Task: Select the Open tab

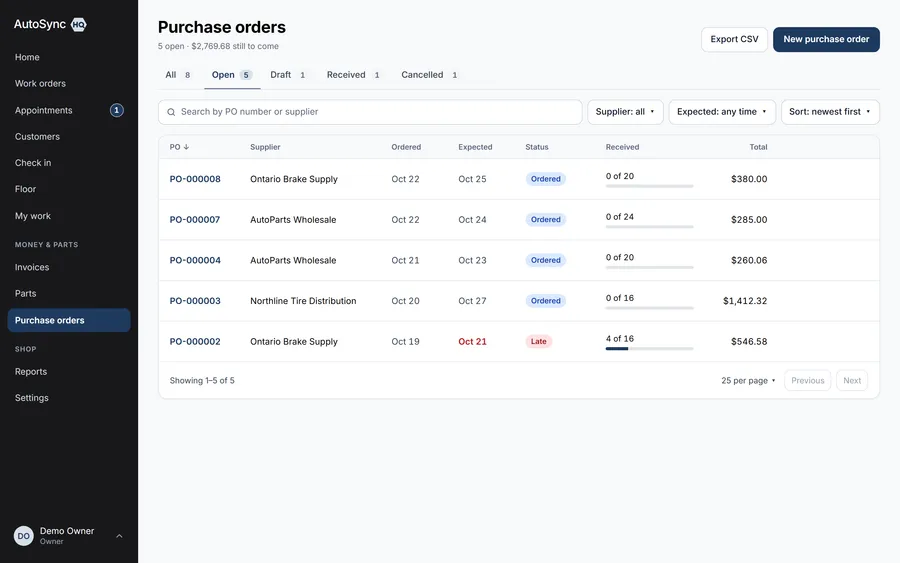Action: (232, 75)
